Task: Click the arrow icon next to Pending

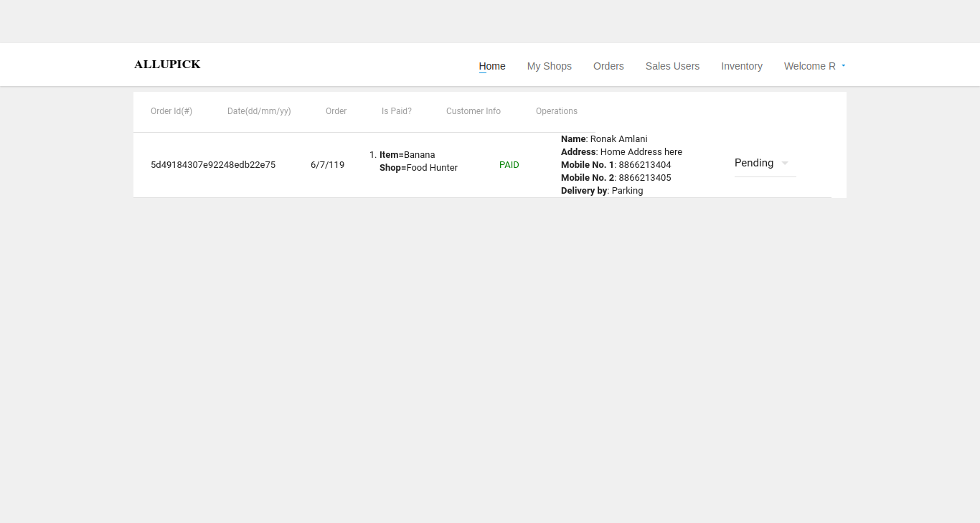Action: (x=785, y=164)
